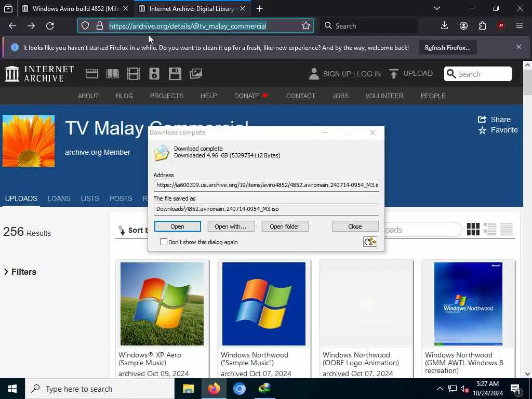Click the Firefox Search toolbar box
This screenshot has height=399, width=532.
(368, 26)
